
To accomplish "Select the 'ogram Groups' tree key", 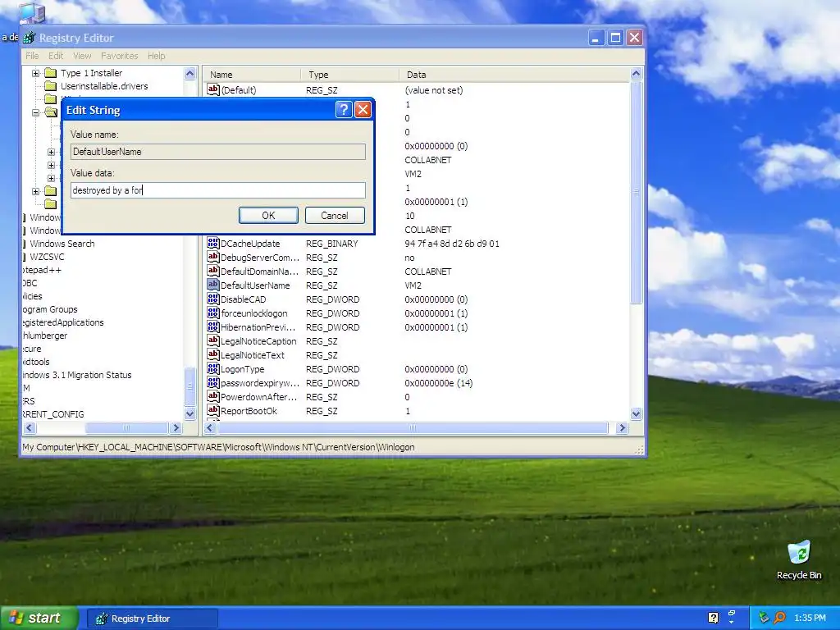I will [49, 309].
